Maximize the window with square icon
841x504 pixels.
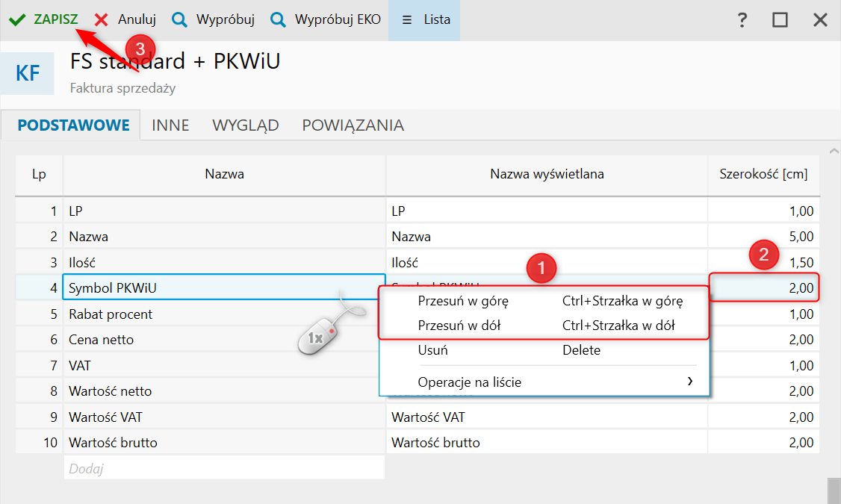pyautogui.click(x=780, y=20)
